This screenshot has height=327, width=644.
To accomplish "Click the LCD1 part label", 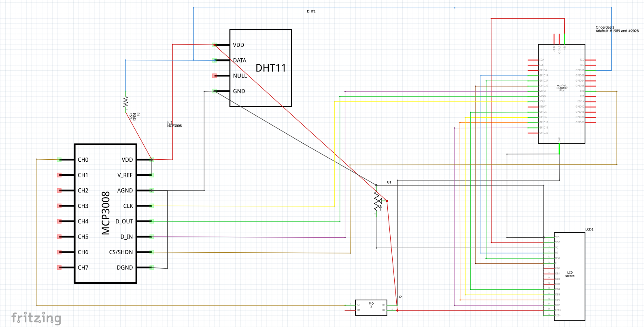I will [x=589, y=230].
